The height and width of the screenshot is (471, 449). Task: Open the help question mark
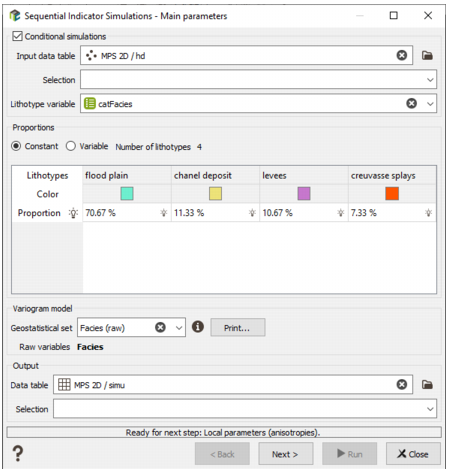click(18, 453)
